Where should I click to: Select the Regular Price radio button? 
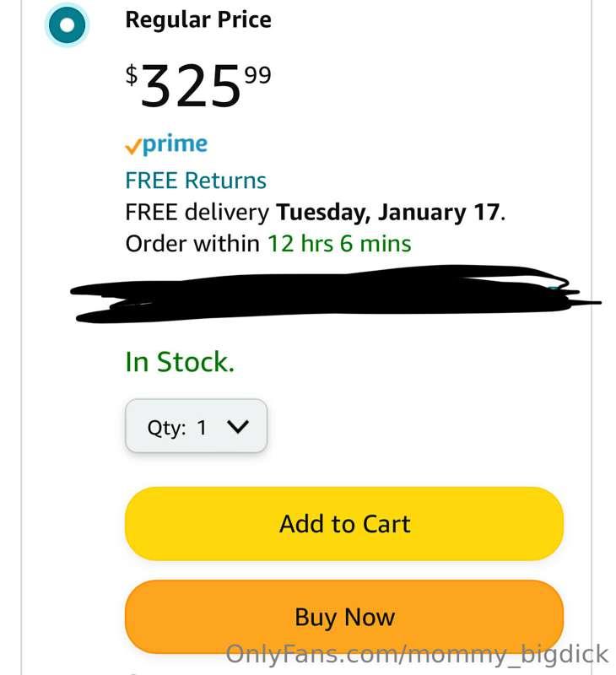click(66, 26)
